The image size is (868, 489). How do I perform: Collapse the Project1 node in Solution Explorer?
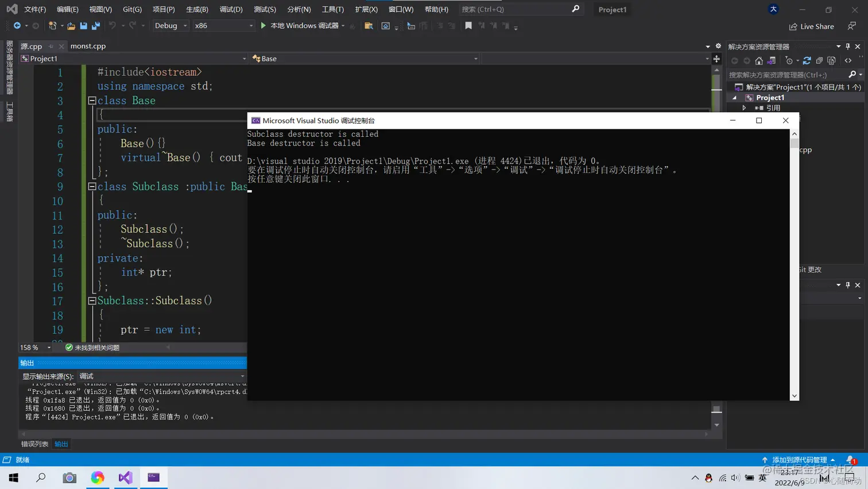pos(735,98)
